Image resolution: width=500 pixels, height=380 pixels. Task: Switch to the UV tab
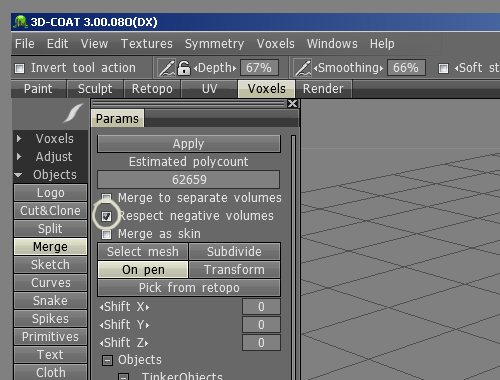point(209,89)
